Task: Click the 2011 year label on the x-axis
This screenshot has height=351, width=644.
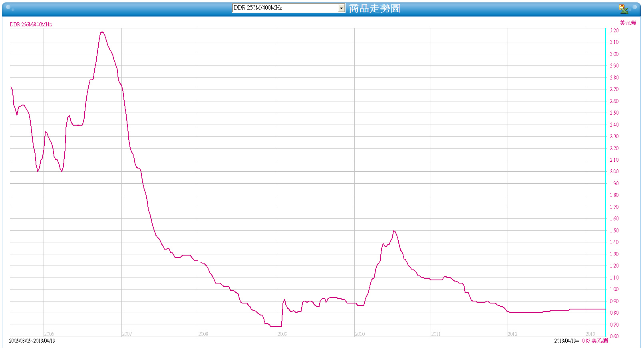Action: tap(436, 334)
